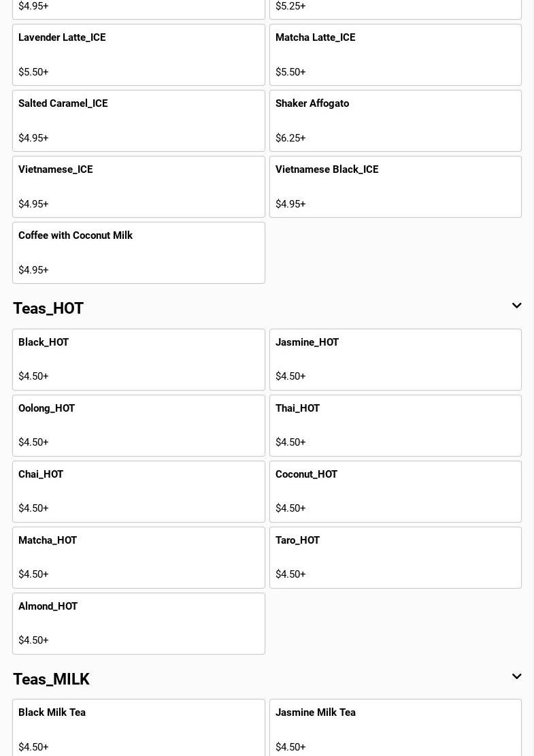Image resolution: width=534 pixels, height=756 pixels.
Task: Select Vietnamese_ICE coffee card
Action: pyautogui.click(x=139, y=187)
